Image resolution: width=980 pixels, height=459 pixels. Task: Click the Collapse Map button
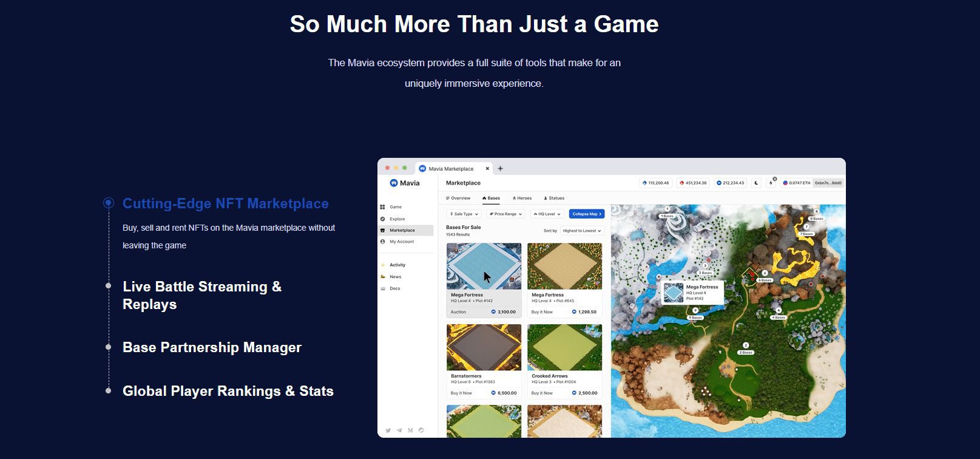(587, 214)
